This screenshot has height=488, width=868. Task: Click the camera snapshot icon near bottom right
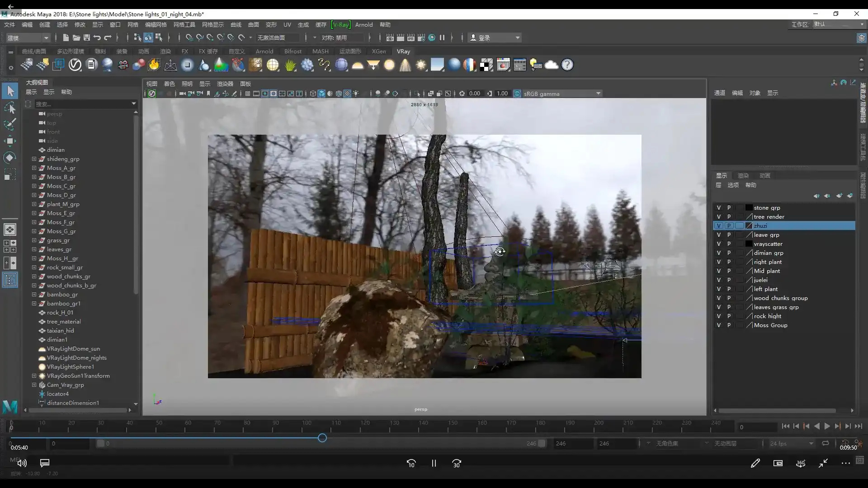pyautogui.click(x=778, y=463)
